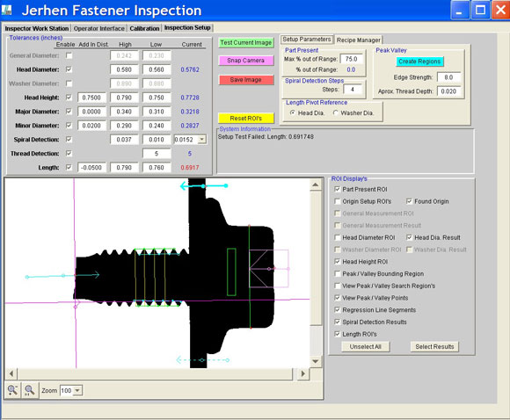Click the yellow Reset ROI's button
Viewport: 510px width, 420px height.
point(246,118)
